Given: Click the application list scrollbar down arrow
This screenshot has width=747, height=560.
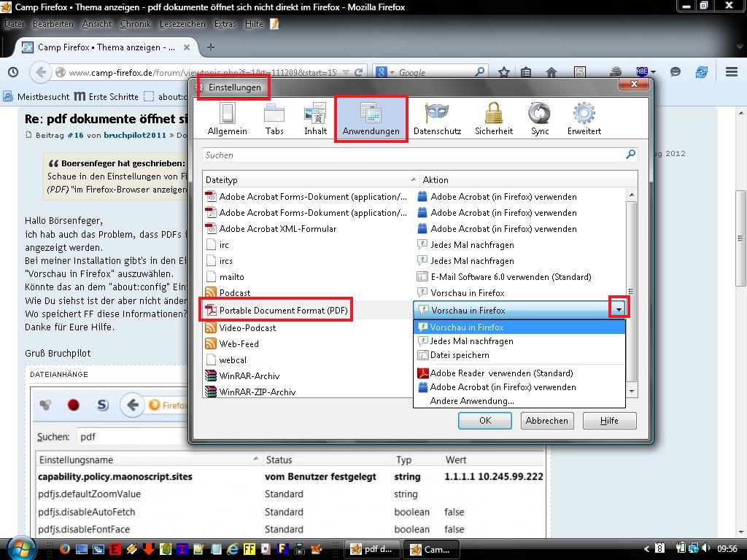Looking at the screenshot, I should coord(632,392).
